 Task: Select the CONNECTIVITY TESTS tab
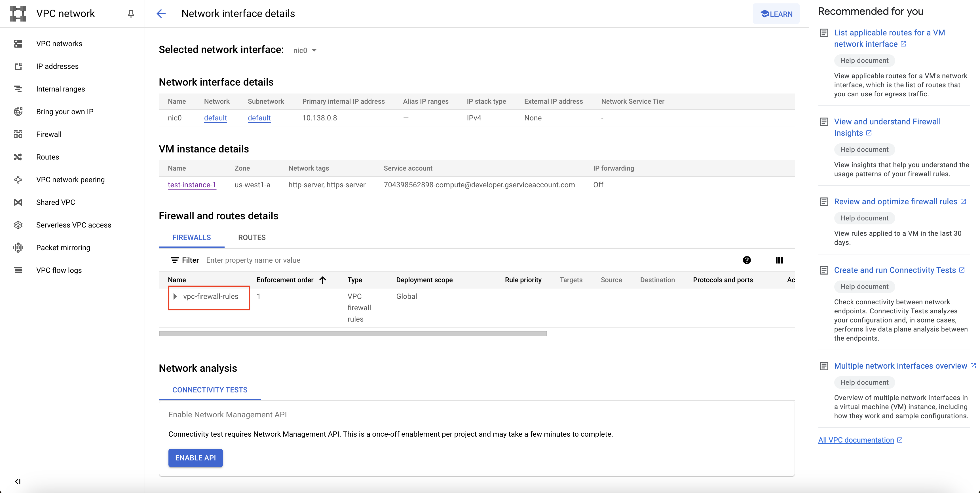click(210, 390)
